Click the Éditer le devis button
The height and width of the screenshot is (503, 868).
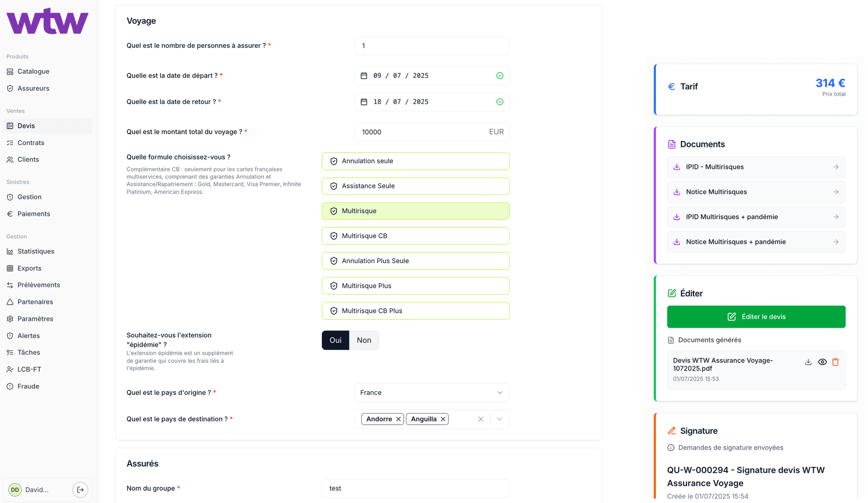(x=756, y=317)
